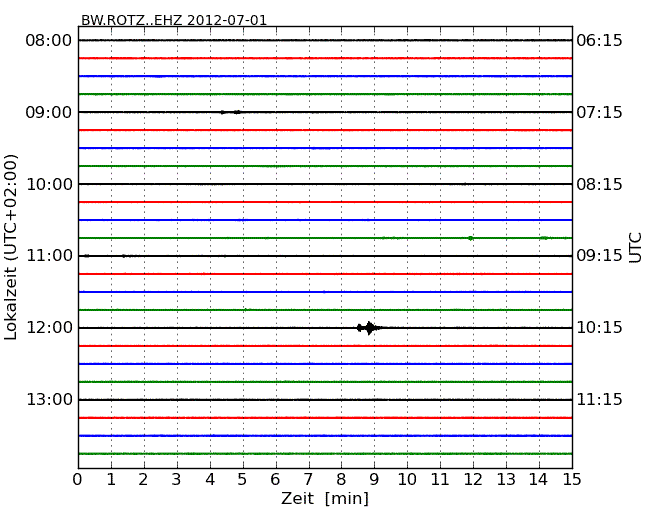Image resolution: width=650 pixels, height=520 pixels.
Task: Click the small event on the 09:00 trace
Action: click(230, 112)
